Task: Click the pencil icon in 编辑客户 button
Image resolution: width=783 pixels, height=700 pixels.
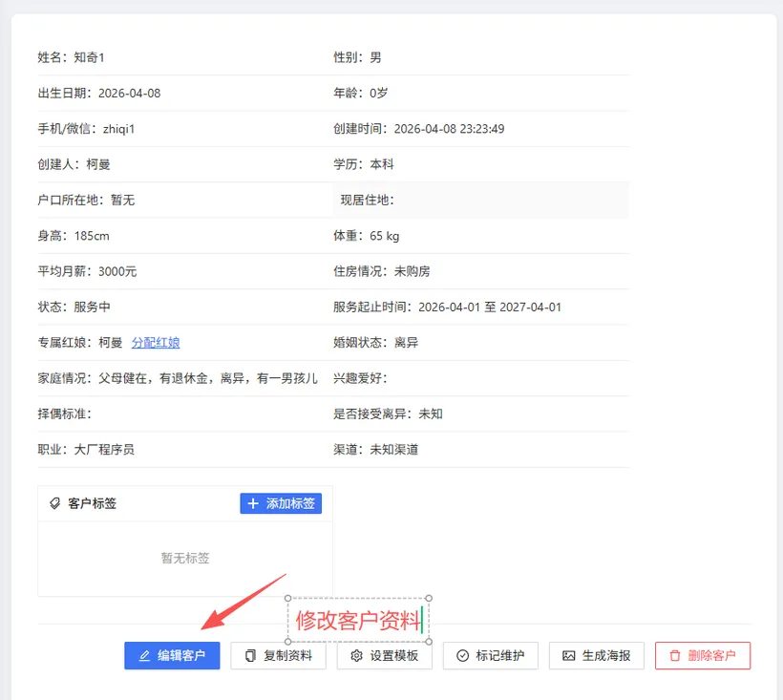Action: [x=145, y=656]
